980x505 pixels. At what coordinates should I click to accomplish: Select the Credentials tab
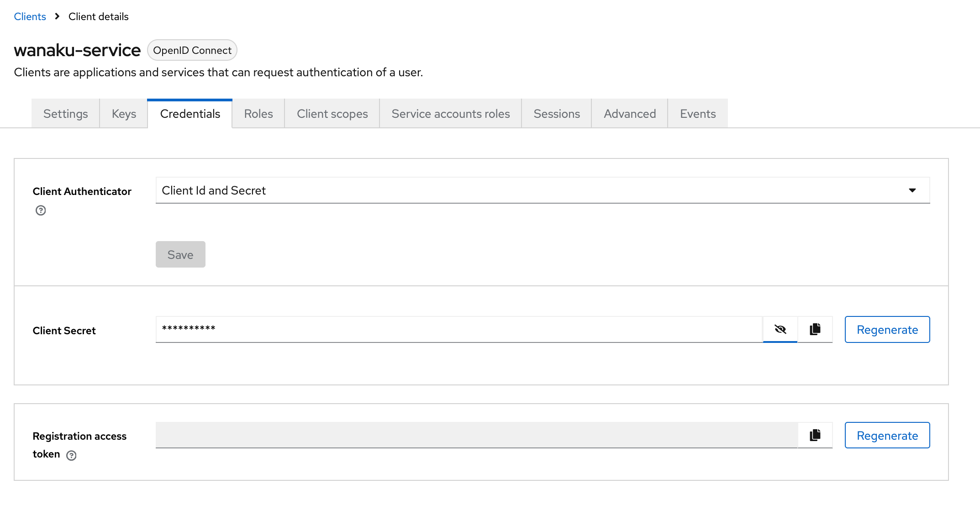pos(190,113)
